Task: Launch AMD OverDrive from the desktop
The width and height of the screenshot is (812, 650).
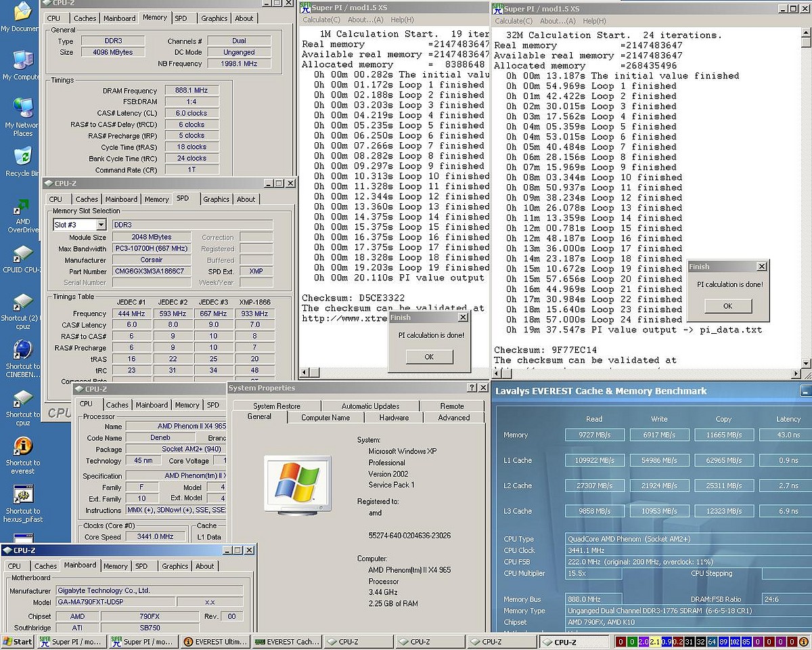Action: (x=22, y=217)
